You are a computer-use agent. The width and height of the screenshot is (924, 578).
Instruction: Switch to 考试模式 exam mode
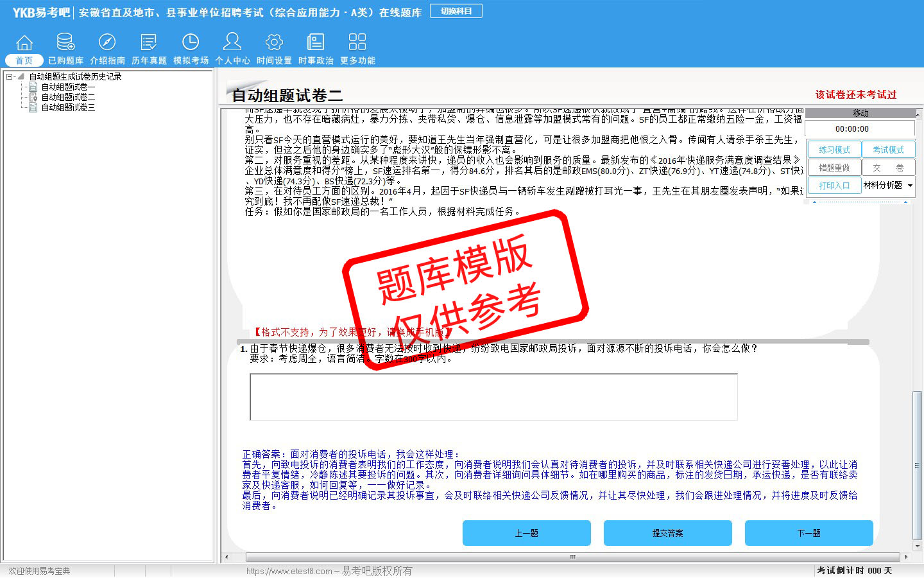(x=888, y=150)
